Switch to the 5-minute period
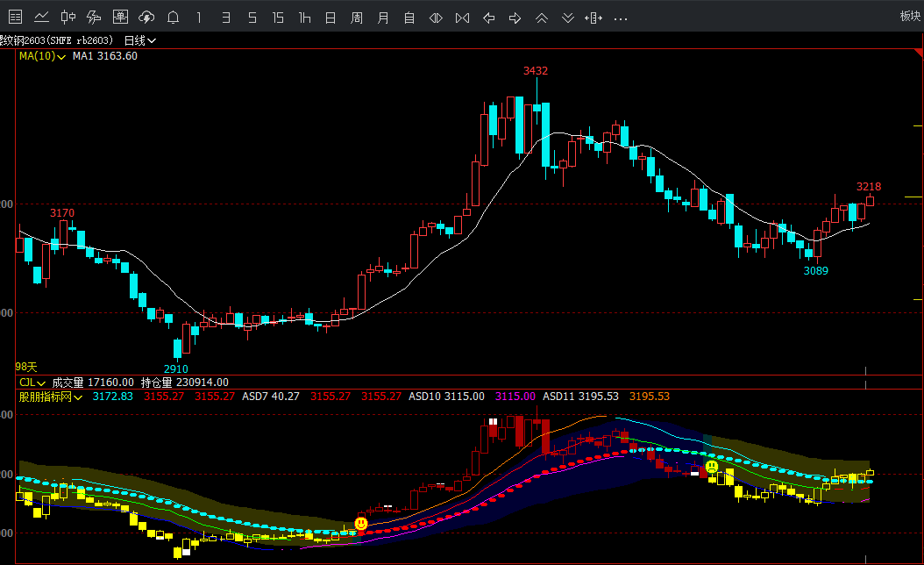This screenshot has width=924, height=565. click(x=252, y=18)
